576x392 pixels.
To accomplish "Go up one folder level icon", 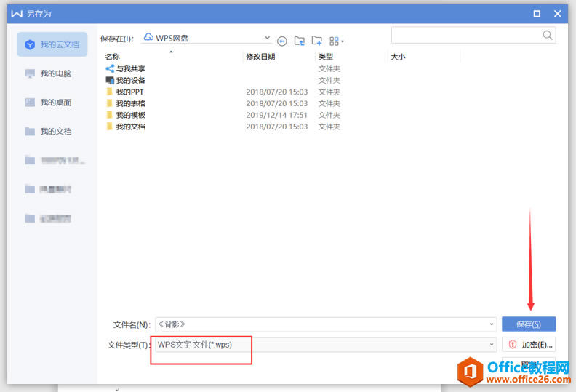I will pyautogui.click(x=300, y=41).
